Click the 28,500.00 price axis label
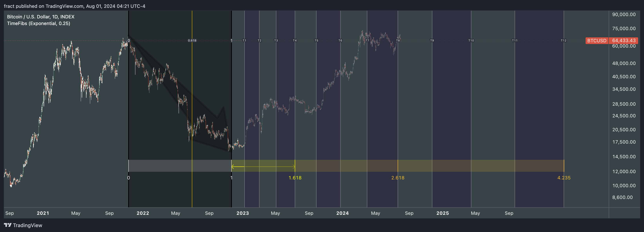Viewport: 644px width, 232px height. point(624,104)
